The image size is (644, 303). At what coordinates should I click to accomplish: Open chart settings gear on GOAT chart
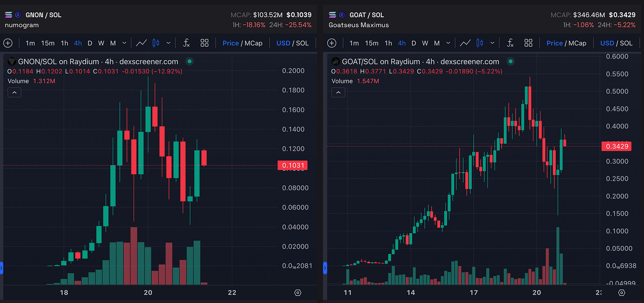pos(621,292)
